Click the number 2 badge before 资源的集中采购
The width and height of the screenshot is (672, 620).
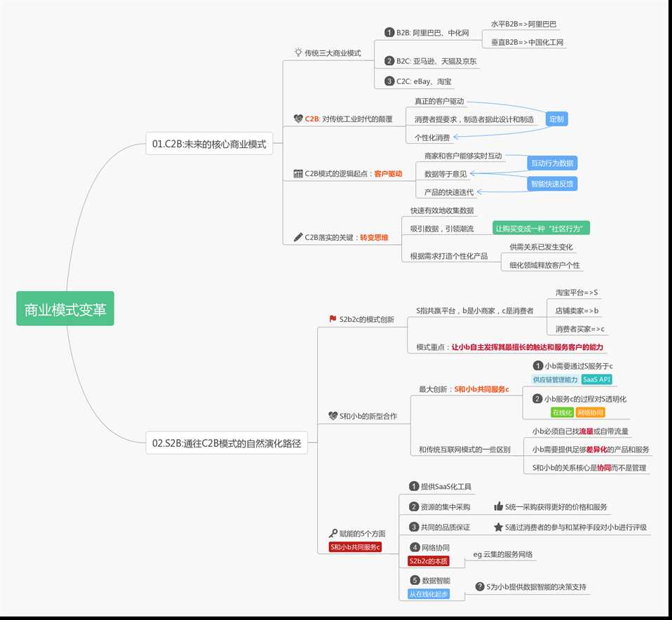(414, 507)
